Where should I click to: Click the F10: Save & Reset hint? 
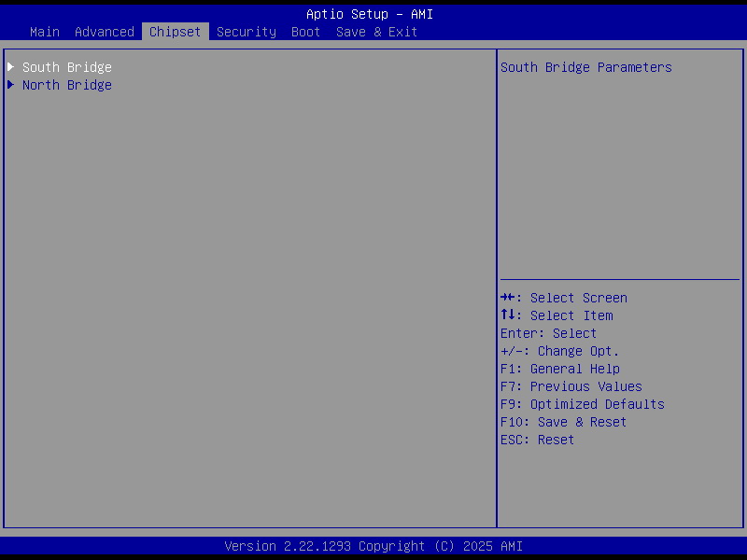pos(564,422)
